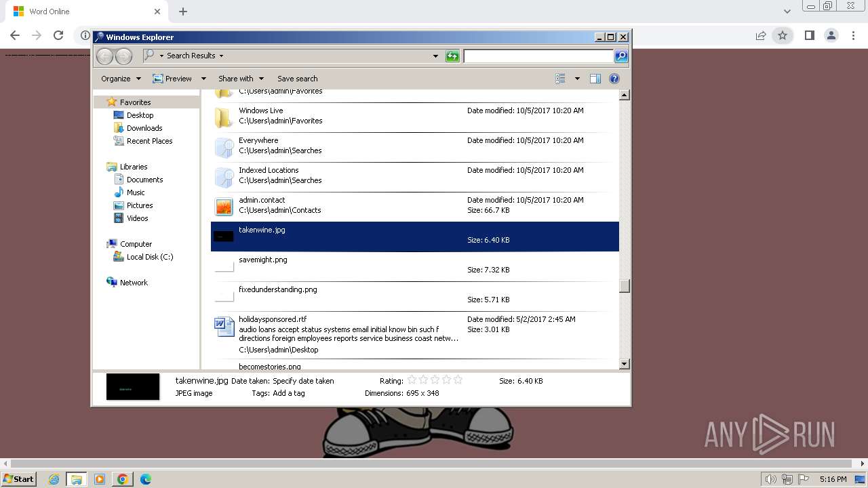The image size is (868, 488).
Task: Bookmark this page with the star icon
Action: tap(783, 35)
